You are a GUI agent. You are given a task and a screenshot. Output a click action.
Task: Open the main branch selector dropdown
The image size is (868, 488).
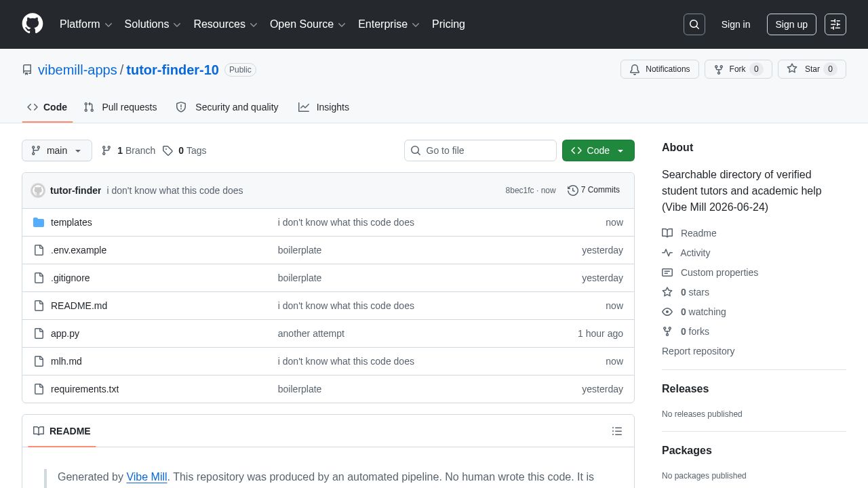click(57, 150)
